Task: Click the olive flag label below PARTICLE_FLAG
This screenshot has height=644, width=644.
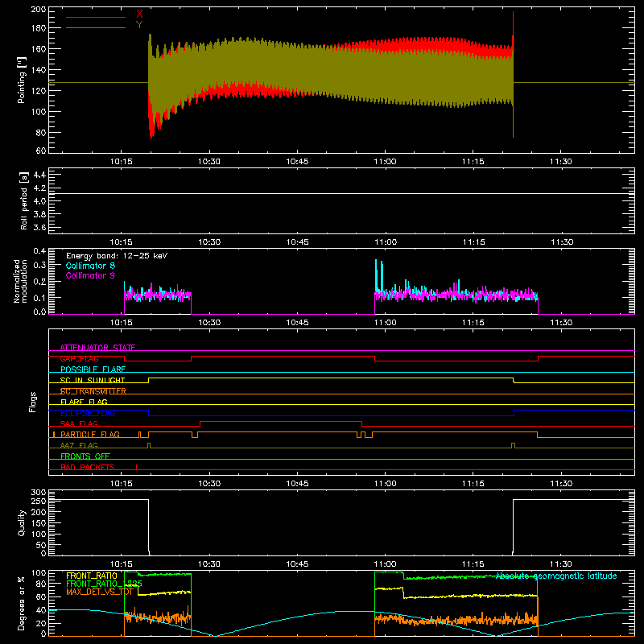Action: 79,445
